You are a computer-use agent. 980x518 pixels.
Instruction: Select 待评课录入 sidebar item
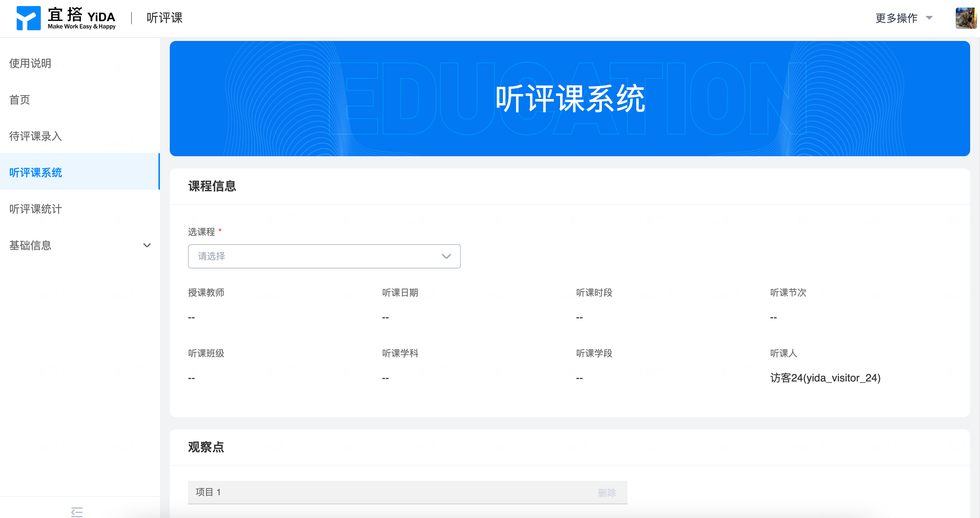[36, 136]
